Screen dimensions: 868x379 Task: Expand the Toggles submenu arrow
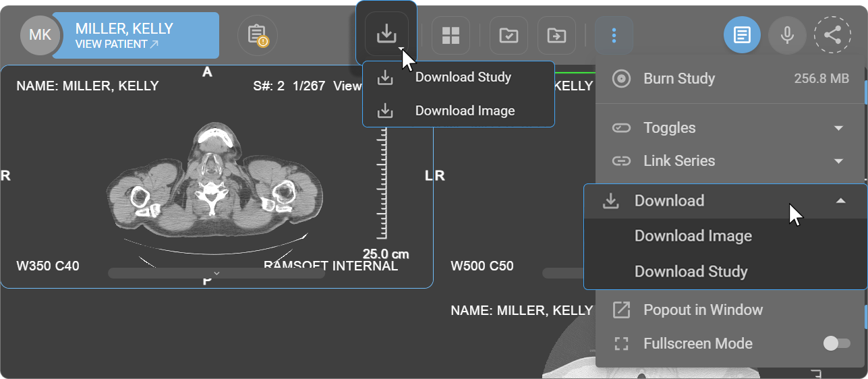click(839, 128)
